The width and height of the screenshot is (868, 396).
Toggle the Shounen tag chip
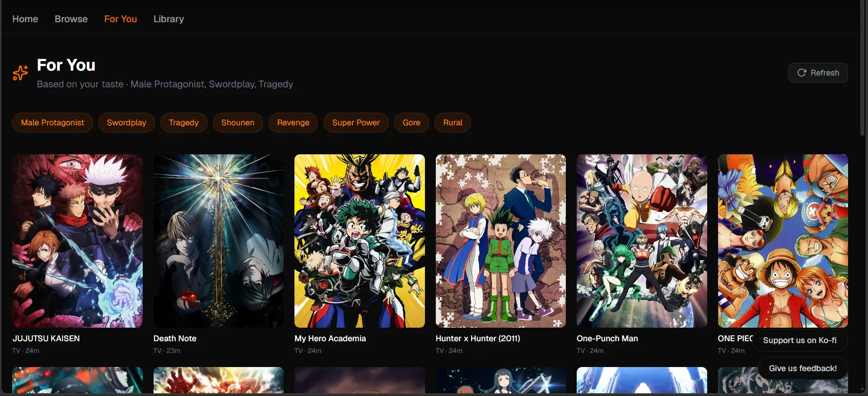coord(238,123)
